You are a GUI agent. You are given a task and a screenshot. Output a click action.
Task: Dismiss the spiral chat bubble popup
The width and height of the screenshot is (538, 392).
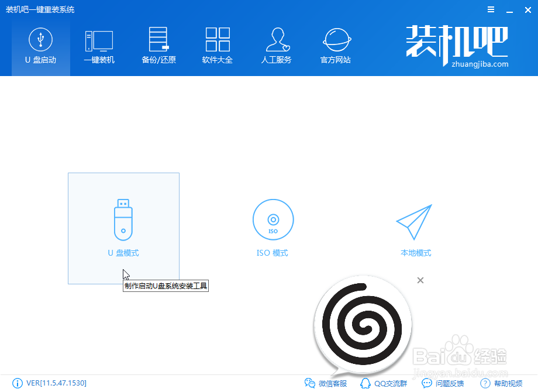point(420,280)
